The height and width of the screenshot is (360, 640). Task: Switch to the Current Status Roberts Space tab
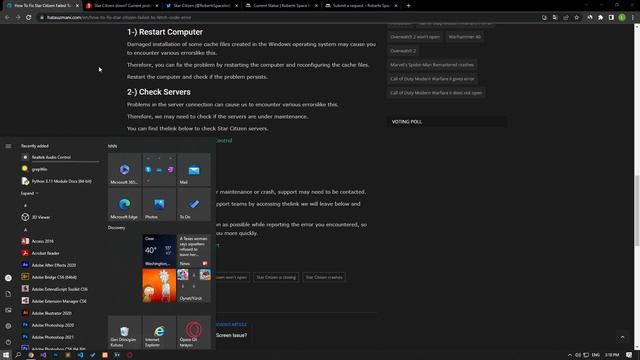click(281, 6)
